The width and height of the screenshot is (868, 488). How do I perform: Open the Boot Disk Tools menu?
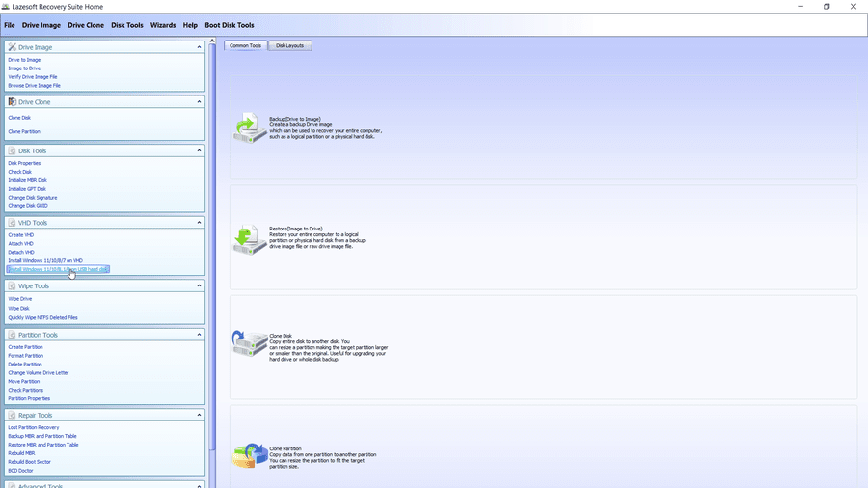click(x=230, y=25)
